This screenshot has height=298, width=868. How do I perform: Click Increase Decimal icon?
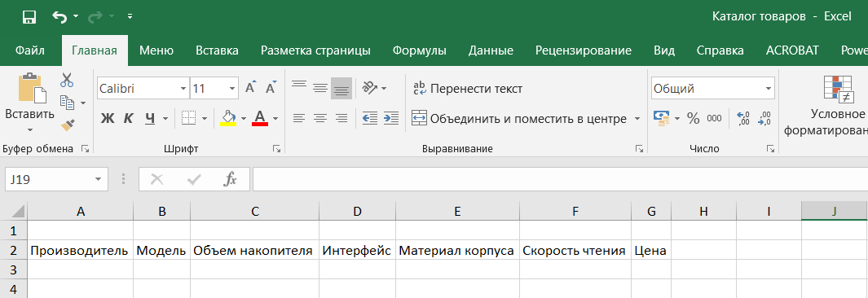point(743,118)
